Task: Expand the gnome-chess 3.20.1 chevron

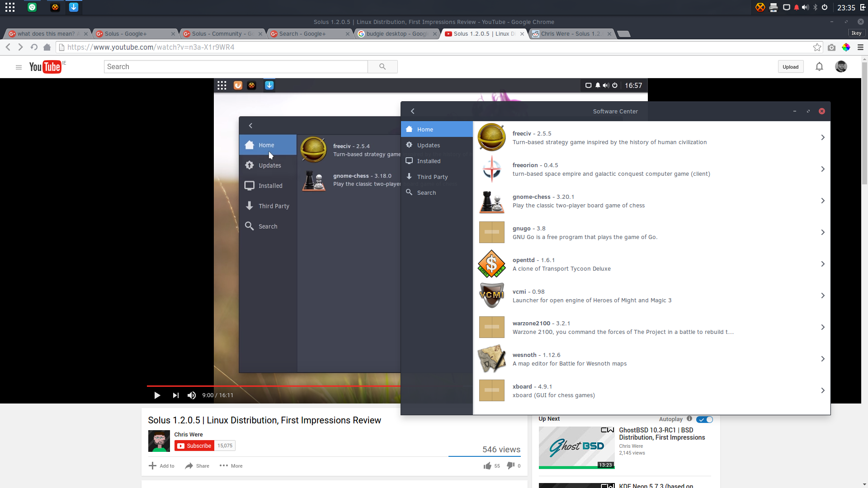Action: [823, 201]
